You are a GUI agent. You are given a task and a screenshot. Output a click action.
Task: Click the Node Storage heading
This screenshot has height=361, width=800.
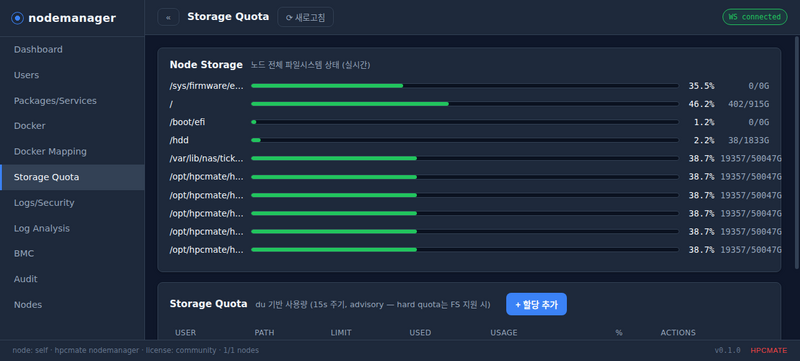[x=206, y=65]
